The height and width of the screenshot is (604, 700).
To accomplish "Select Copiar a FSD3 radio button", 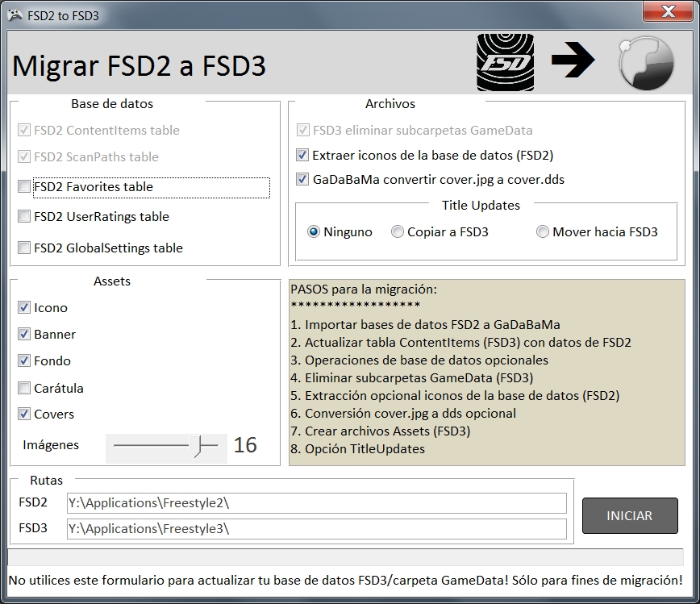I will (x=398, y=231).
